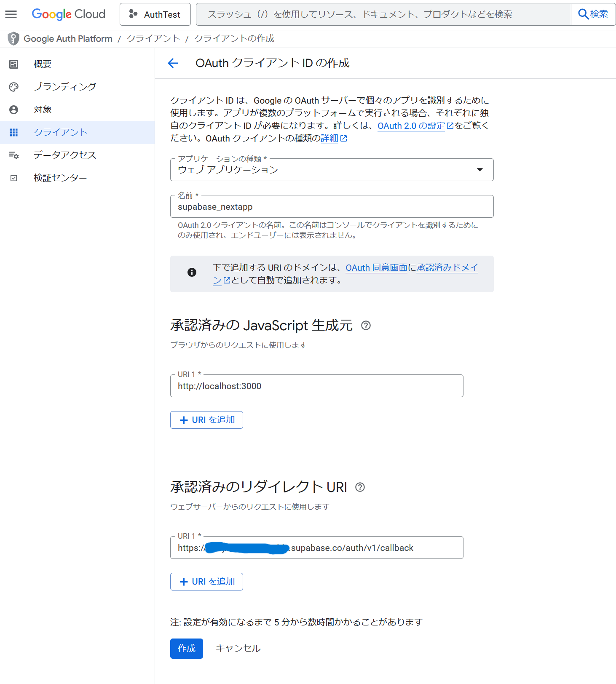616x684 pixels.
Task: Open the 承認済みドメイン link
Action: click(x=447, y=268)
